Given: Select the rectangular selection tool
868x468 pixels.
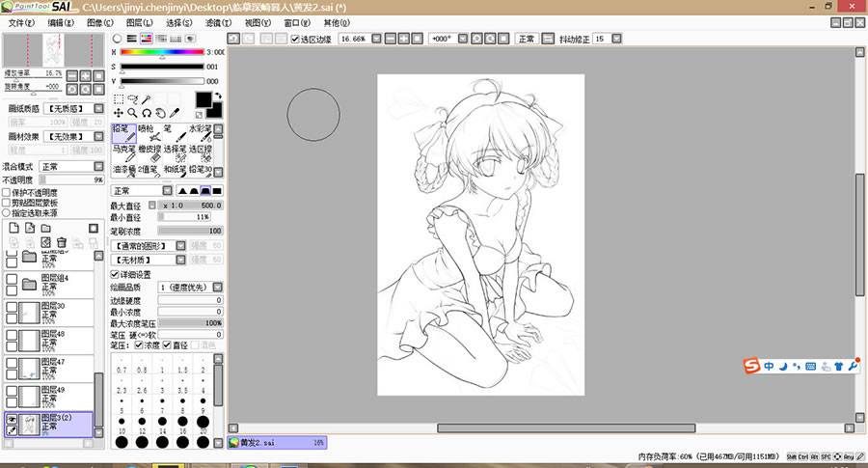Looking at the screenshot, I should coord(119,99).
